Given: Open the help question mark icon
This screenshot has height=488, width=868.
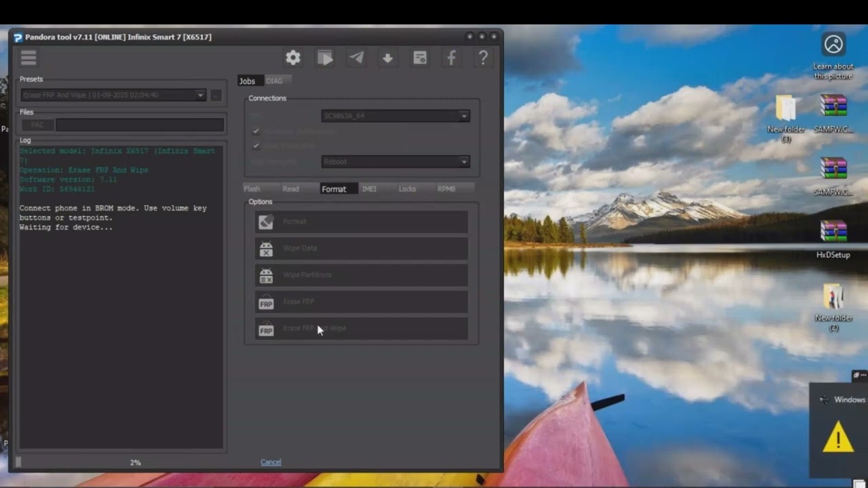Looking at the screenshot, I should coord(483,58).
